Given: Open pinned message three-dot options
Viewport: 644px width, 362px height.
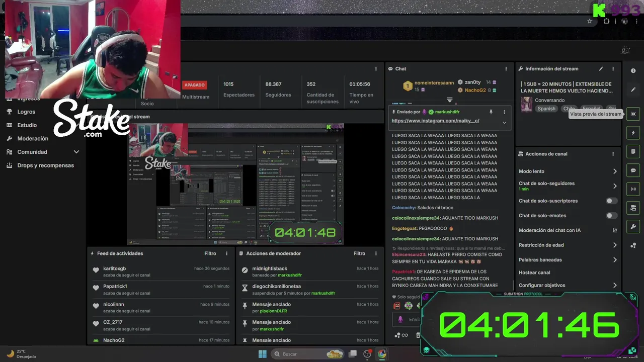Looking at the screenshot, I should click(x=504, y=112).
